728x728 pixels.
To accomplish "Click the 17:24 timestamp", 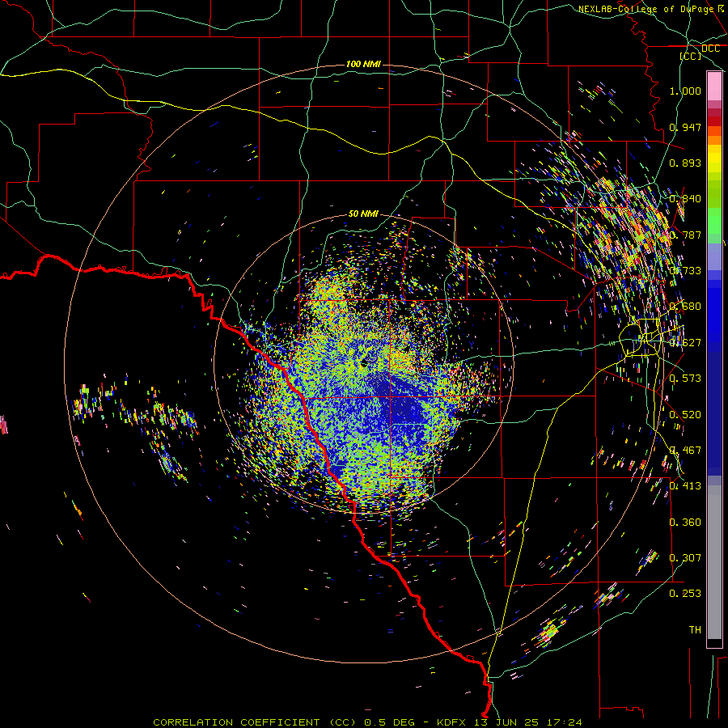I will coord(564,722).
